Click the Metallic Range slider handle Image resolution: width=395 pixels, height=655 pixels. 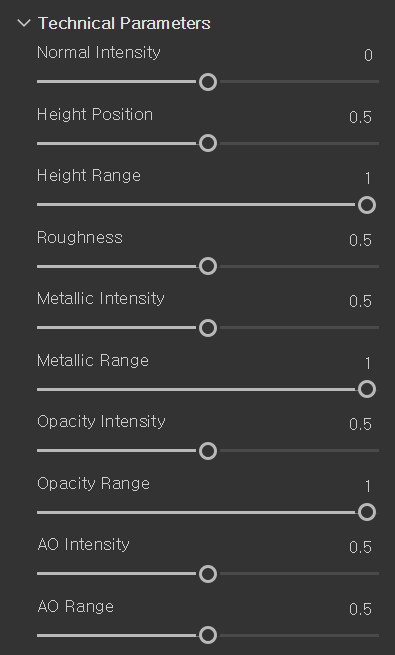367,389
